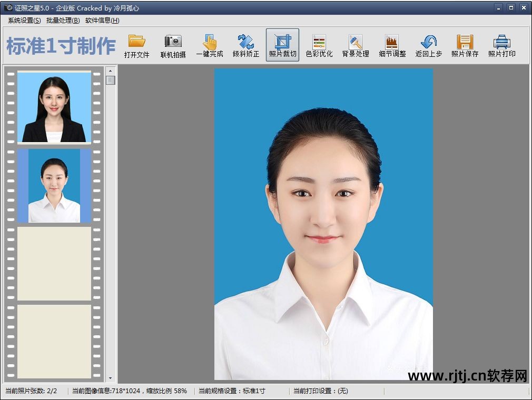Click the third empty filmstrip slot
This screenshot has height=400, width=532.
point(54,263)
